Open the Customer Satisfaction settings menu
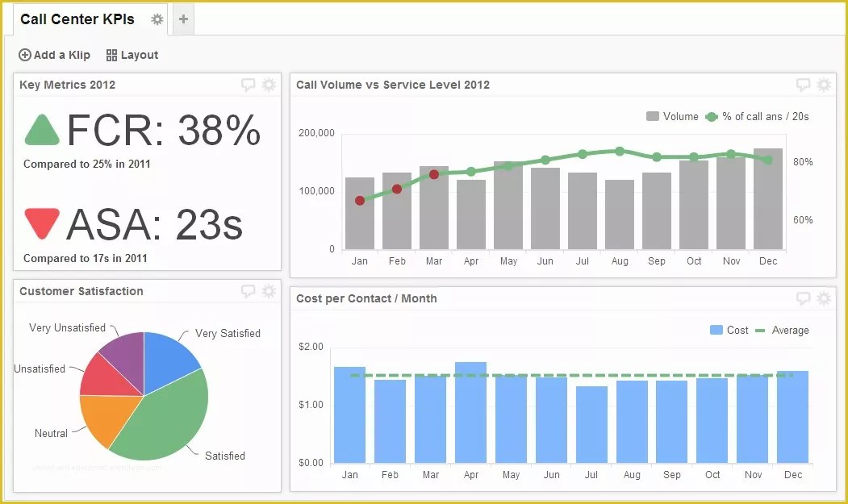Screen dimensions: 848x504 tap(269, 291)
